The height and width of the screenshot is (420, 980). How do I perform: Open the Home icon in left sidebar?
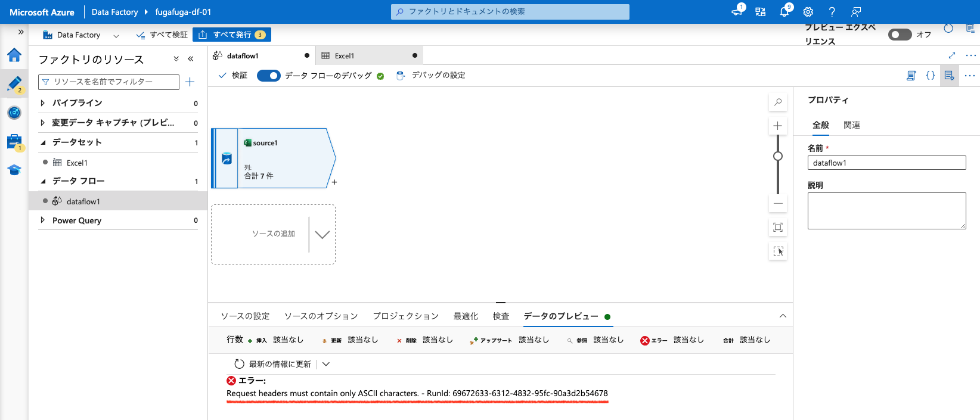pos(14,55)
